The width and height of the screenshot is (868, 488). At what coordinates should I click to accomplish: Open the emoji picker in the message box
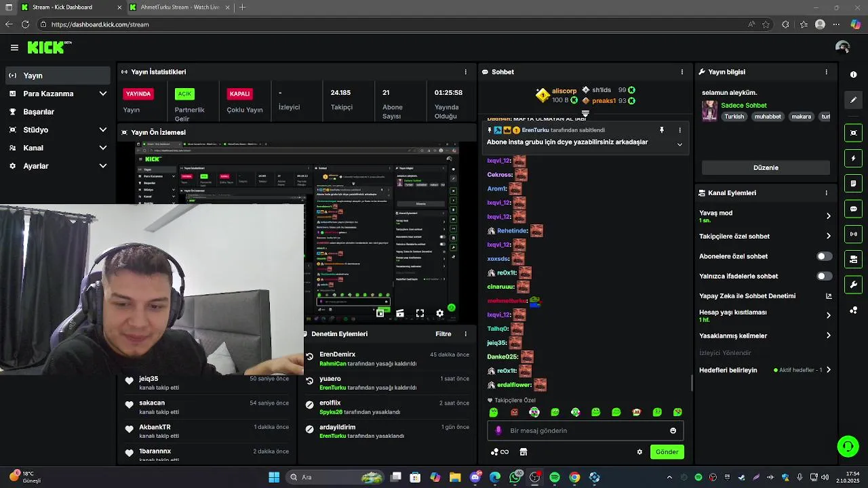point(673,430)
